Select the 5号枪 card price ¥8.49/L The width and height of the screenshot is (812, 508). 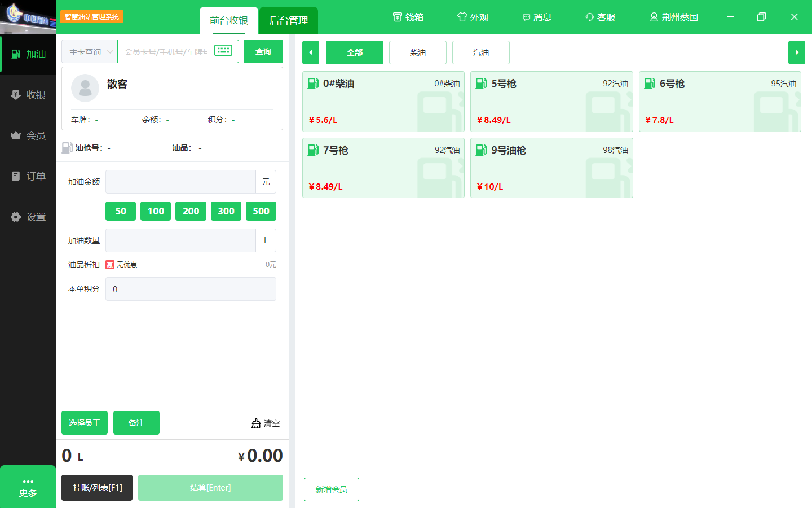coord(494,120)
